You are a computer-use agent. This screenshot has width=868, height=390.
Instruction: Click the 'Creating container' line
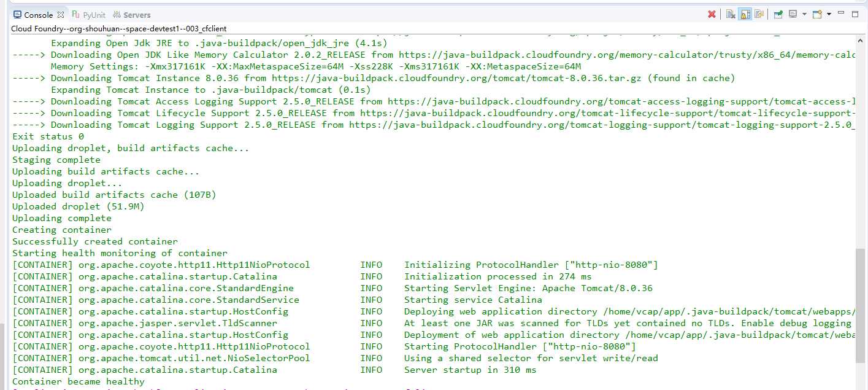62,230
